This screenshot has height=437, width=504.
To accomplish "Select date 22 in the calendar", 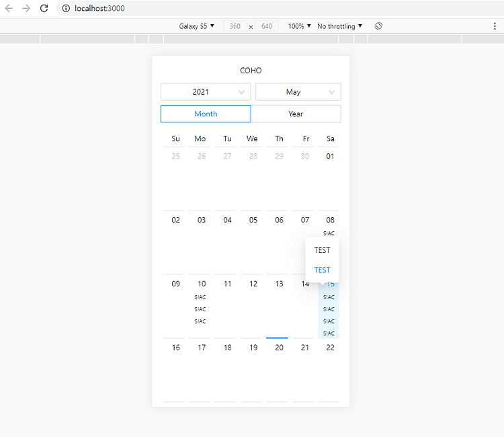I will (330, 348).
